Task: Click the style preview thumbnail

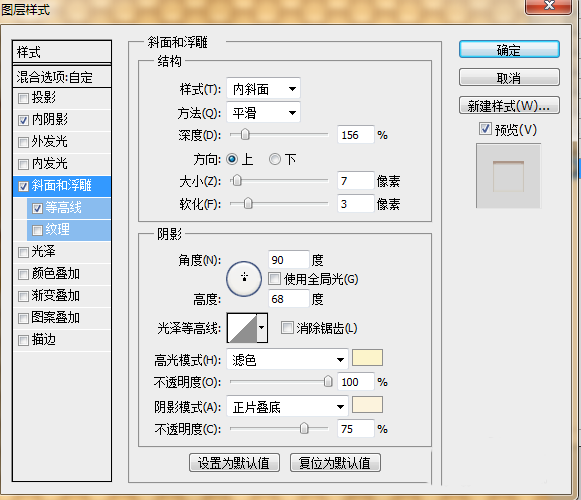Action: click(x=508, y=176)
